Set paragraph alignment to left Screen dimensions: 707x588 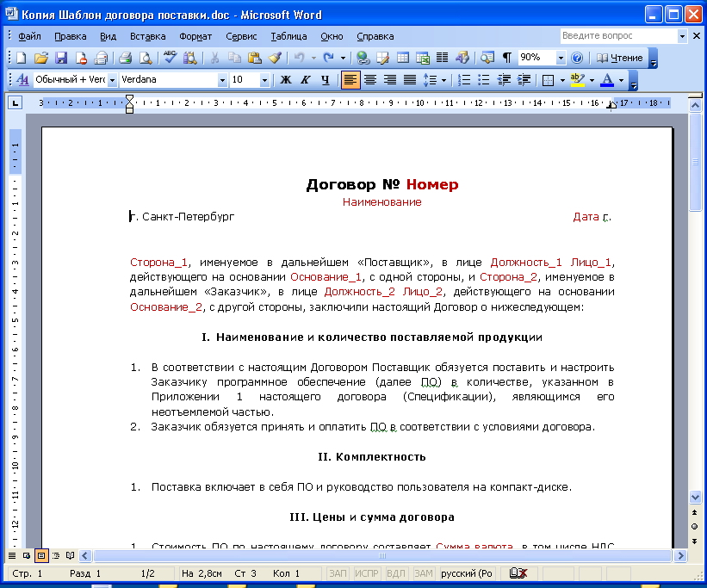point(350,80)
